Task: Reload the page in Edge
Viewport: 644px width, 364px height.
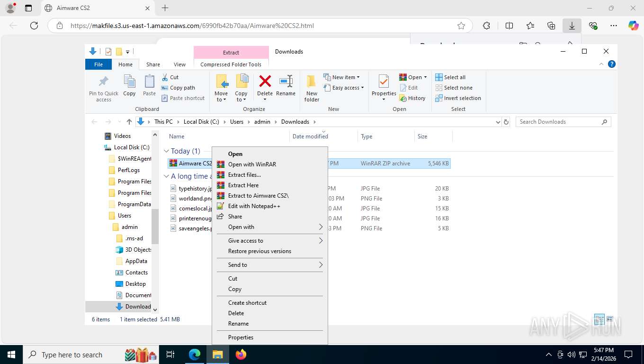Action: tap(34, 26)
